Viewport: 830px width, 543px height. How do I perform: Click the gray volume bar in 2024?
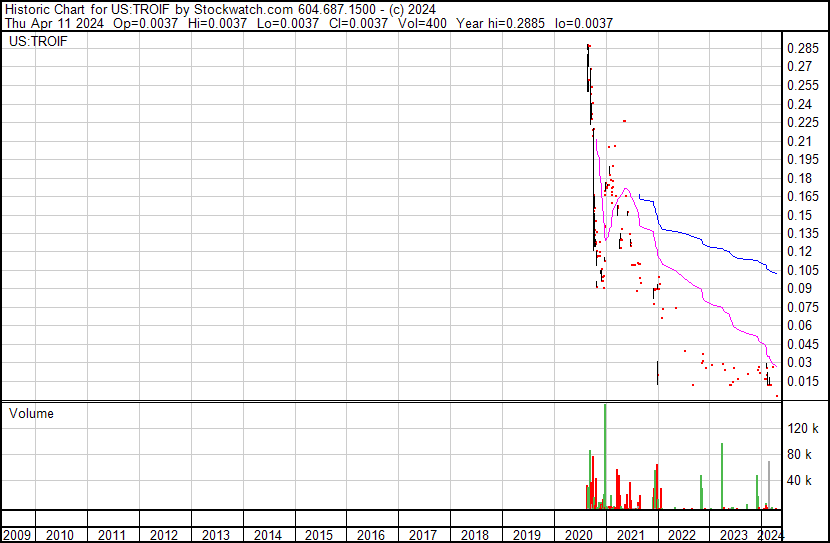tap(769, 485)
